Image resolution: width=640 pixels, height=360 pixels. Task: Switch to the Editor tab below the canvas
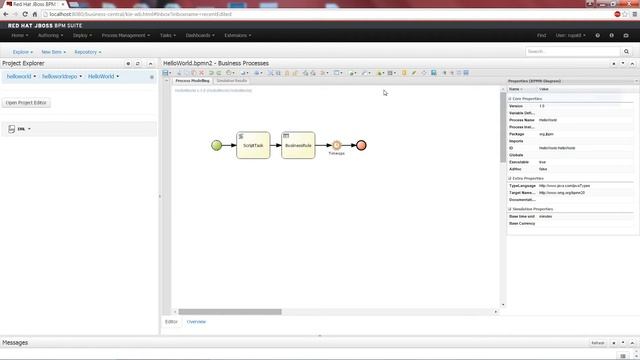tap(171, 322)
